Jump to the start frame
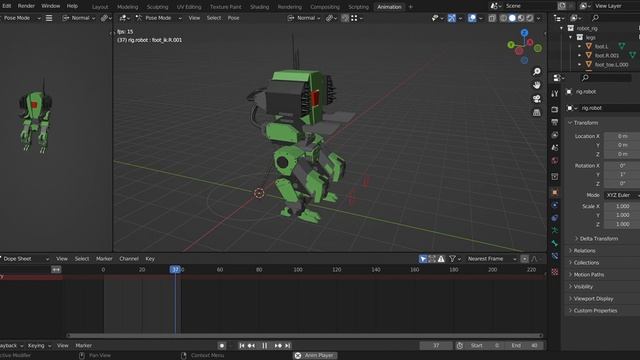This screenshot has height=360, width=640. [242, 346]
